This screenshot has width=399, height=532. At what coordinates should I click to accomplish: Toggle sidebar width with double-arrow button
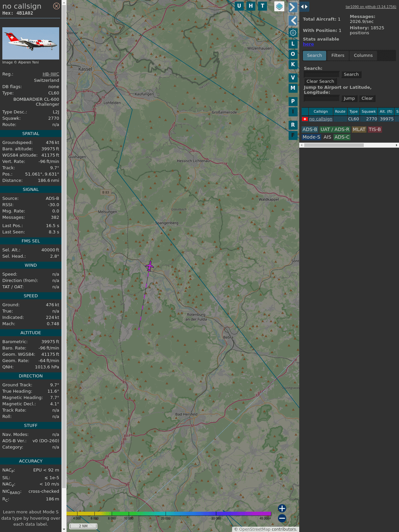(x=304, y=7)
